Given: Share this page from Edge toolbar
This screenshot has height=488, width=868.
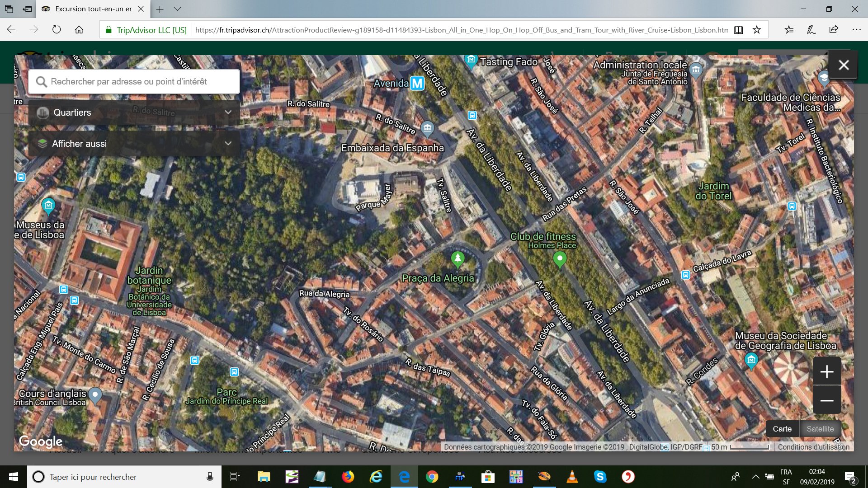Looking at the screenshot, I should pyautogui.click(x=834, y=30).
